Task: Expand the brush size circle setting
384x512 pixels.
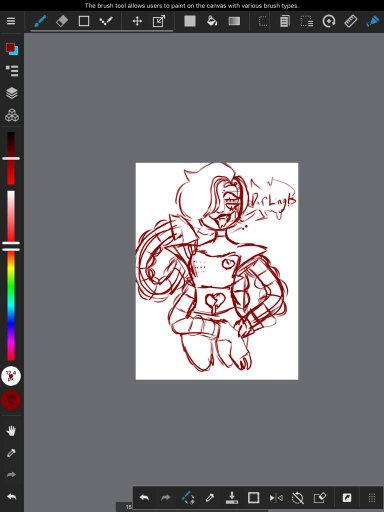Action: [x=11, y=376]
